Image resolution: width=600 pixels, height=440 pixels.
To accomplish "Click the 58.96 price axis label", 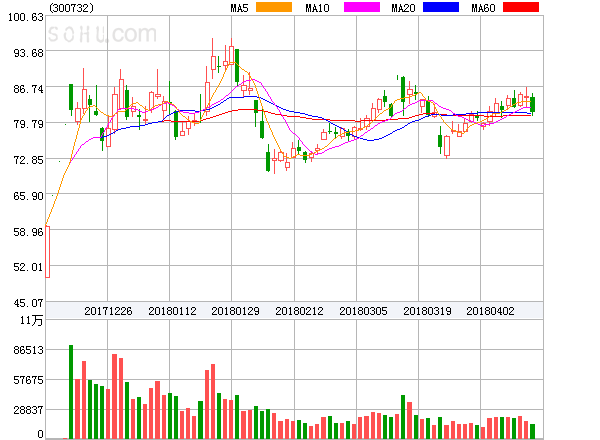I will click(x=29, y=232).
